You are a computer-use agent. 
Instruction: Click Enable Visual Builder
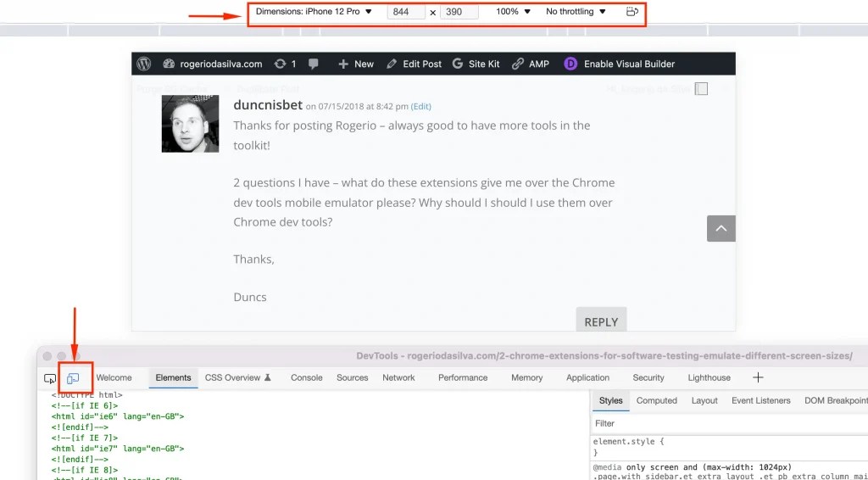click(x=630, y=64)
